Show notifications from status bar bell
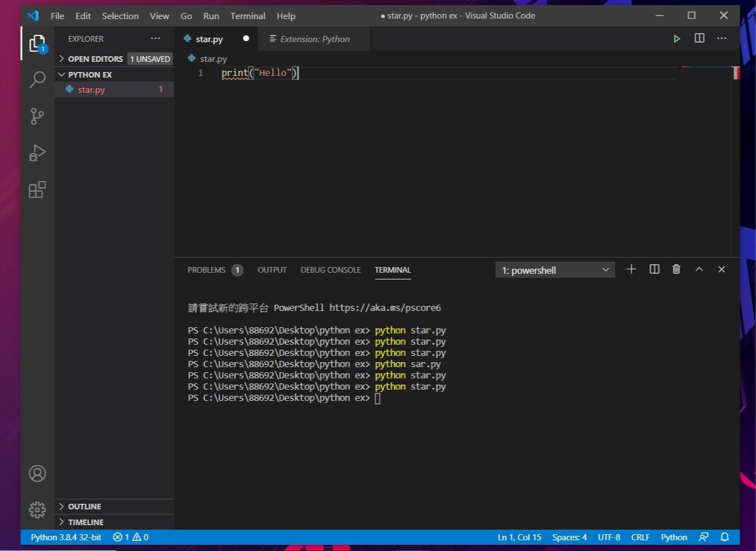The height and width of the screenshot is (551, 756). (x=725, y=537)
